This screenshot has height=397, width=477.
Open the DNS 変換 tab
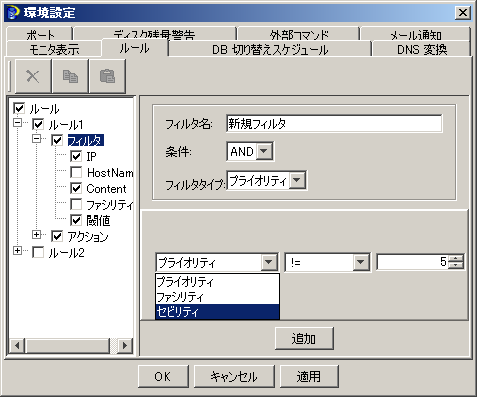(x=422, y=49)
